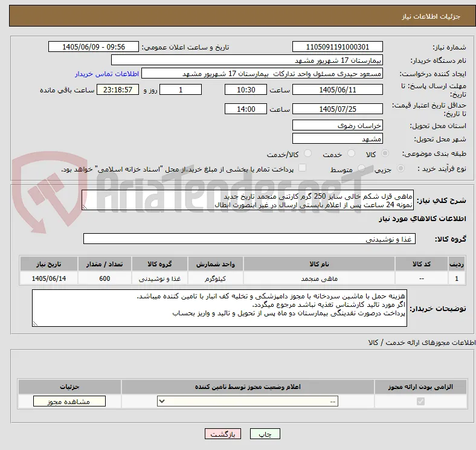Click the response deadline date 1405/06/11
The height and width of the screenshot is (450, 476).
coord(337,90)
